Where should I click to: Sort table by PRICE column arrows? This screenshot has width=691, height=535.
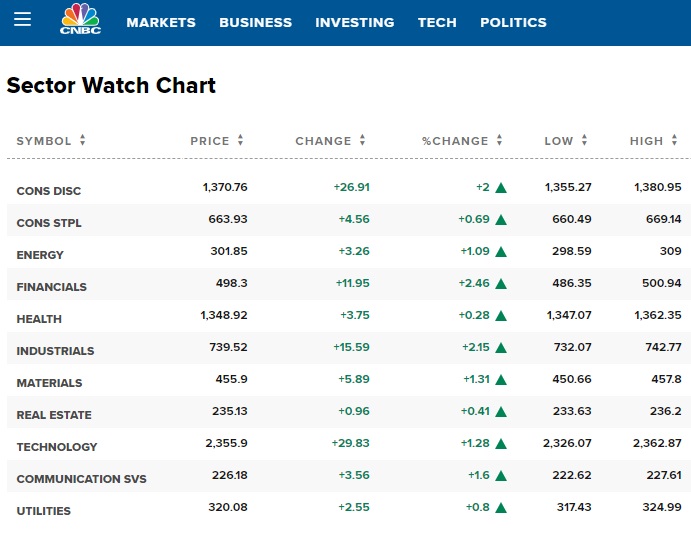click(x=240, y=140)
